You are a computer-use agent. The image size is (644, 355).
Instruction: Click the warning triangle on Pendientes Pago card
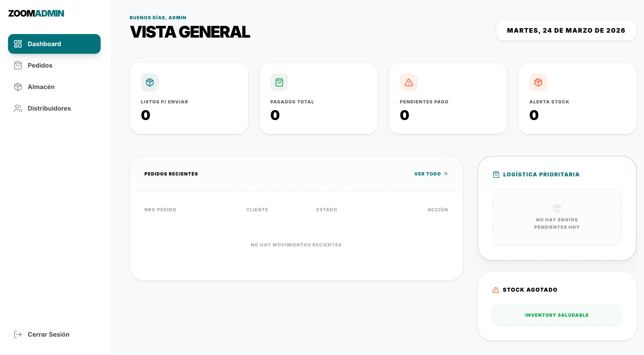pos(408,82)
